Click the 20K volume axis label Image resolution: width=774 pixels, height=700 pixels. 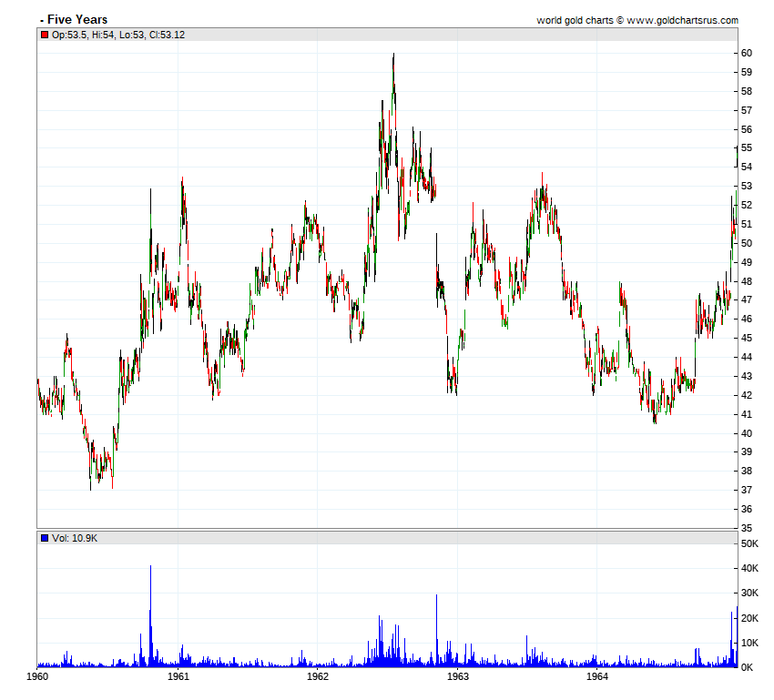[749, 618]
